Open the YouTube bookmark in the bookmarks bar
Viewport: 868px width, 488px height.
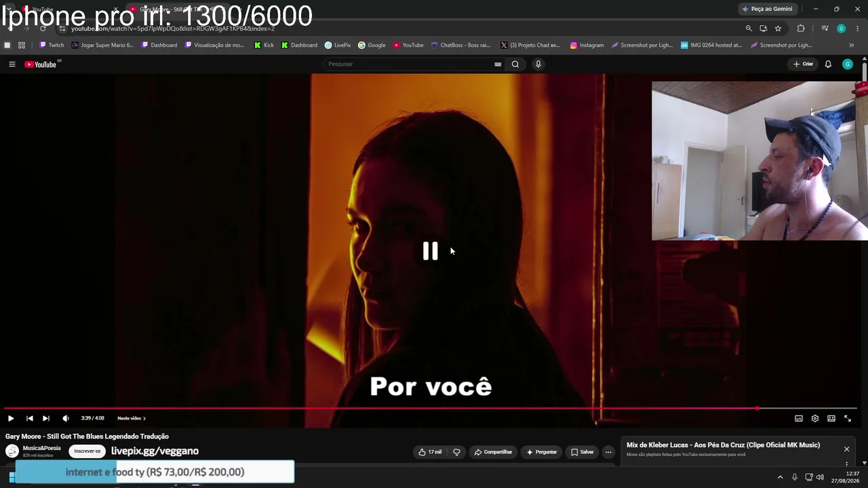pyautogui.click(x=408, y=45)
